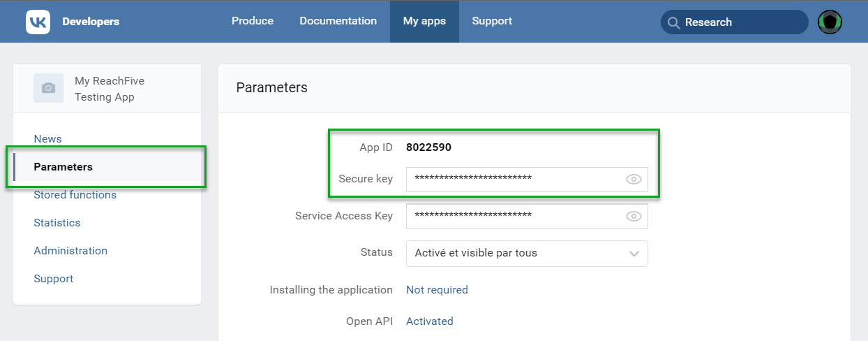
Task: Reveal the Secure key with eye icon
Action: [x=633, y=179]
